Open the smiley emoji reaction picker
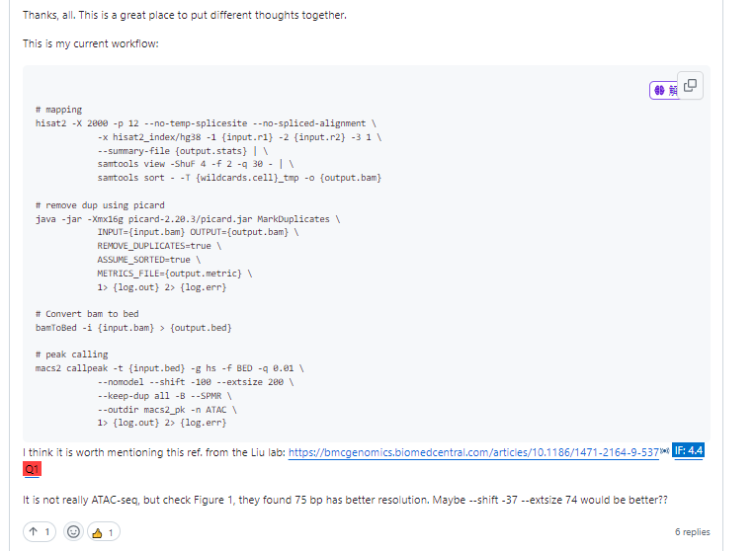Screen dimensions: 756x551 point(72,532)
